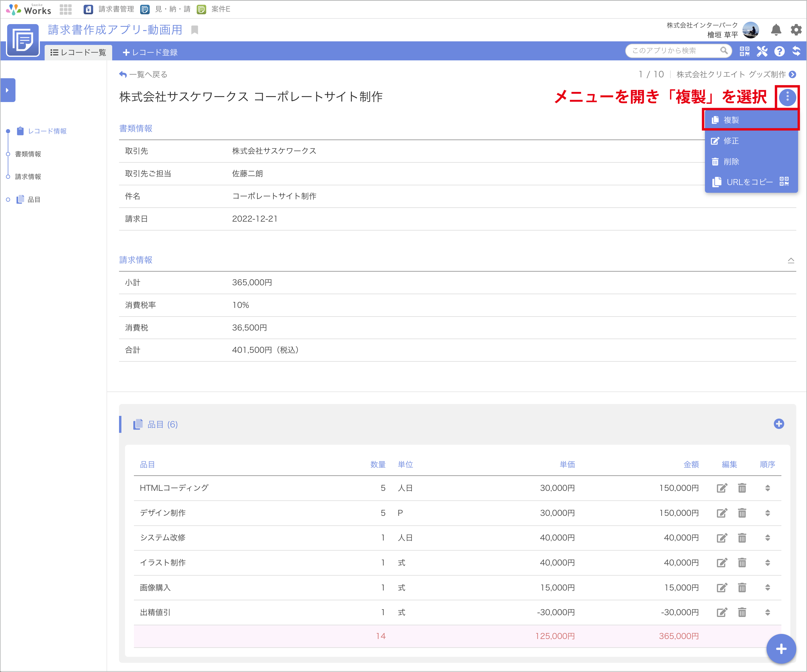Click the search magnifier icon

click(x=724, y=51)
